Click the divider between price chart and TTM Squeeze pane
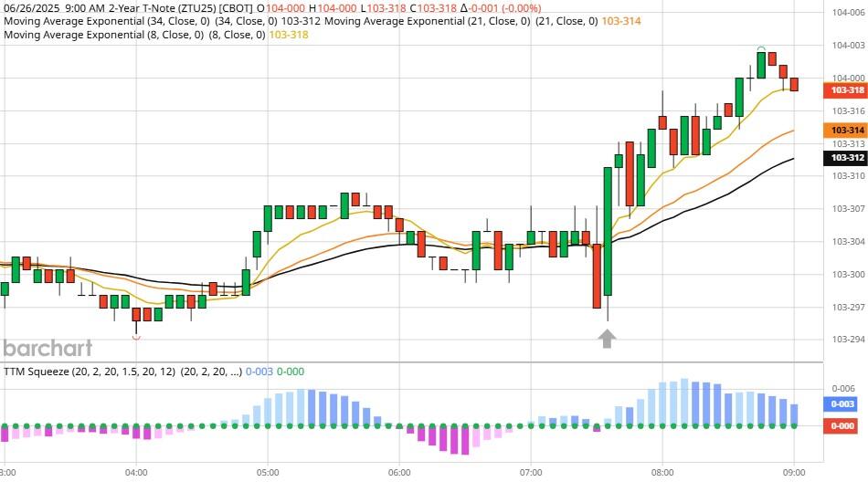 point(411,361)
